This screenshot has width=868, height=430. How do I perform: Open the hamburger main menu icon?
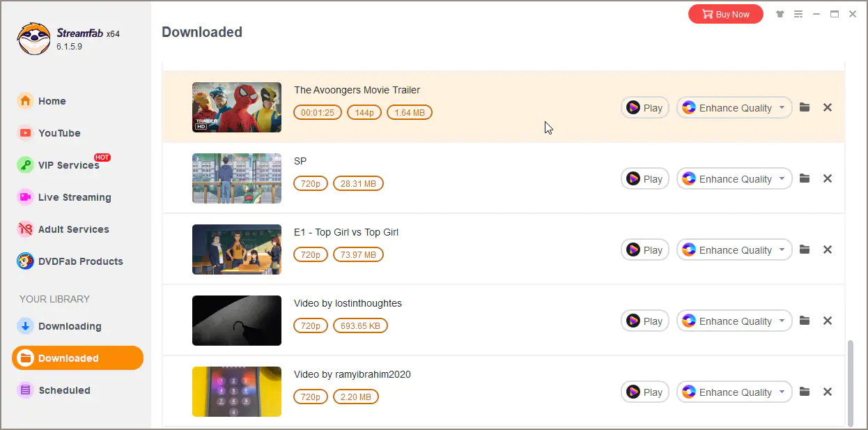(798, 14)
